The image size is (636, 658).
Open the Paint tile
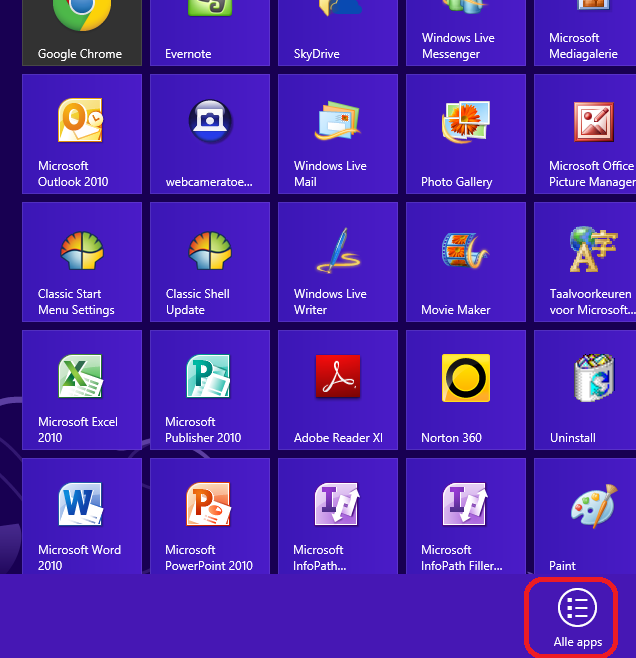(x=585, y=516)
